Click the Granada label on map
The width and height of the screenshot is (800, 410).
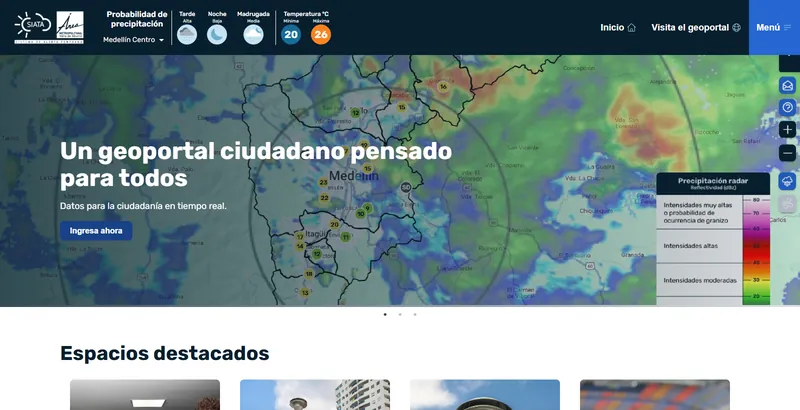[632, 254]
